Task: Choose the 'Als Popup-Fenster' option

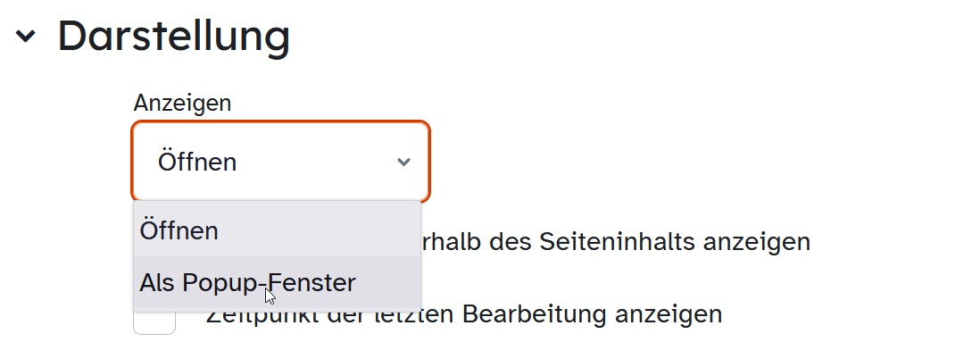Action: coord(247,283)
